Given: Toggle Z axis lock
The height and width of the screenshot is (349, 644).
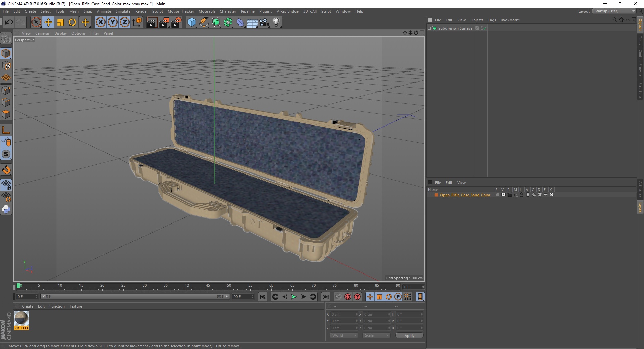Looking at the screenshot, I should (125, 22).
